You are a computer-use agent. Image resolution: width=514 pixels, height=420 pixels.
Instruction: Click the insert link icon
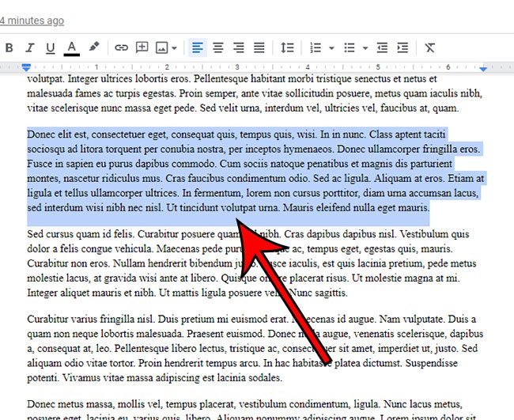pos(121,48)
